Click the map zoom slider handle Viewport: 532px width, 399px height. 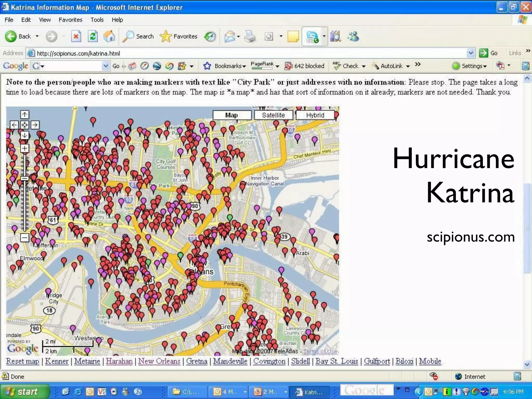(25, 178)
